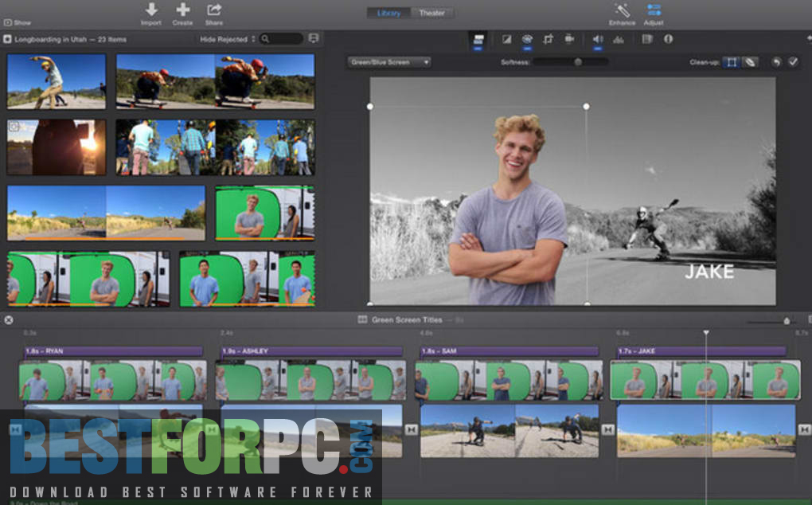
Task: Click the timeline zoom slider knob
Action: pyautogui.click(x=787, y=321)
